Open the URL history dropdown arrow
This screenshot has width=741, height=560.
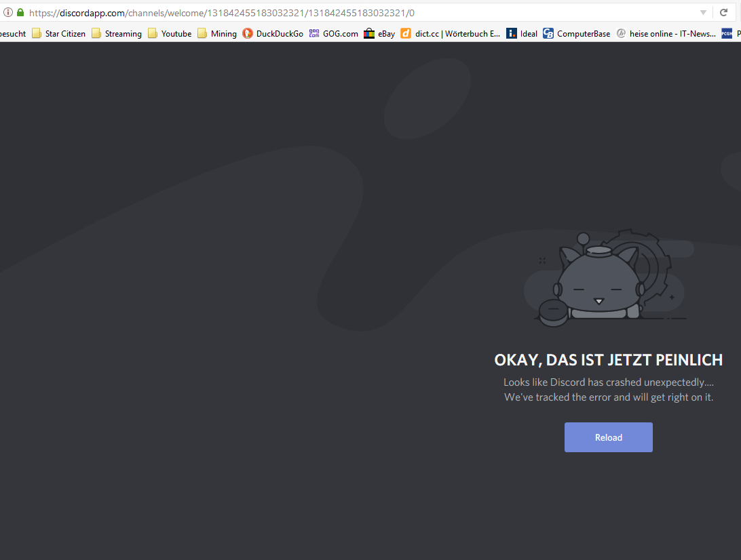pyautogui.click(x=703, y=13)
